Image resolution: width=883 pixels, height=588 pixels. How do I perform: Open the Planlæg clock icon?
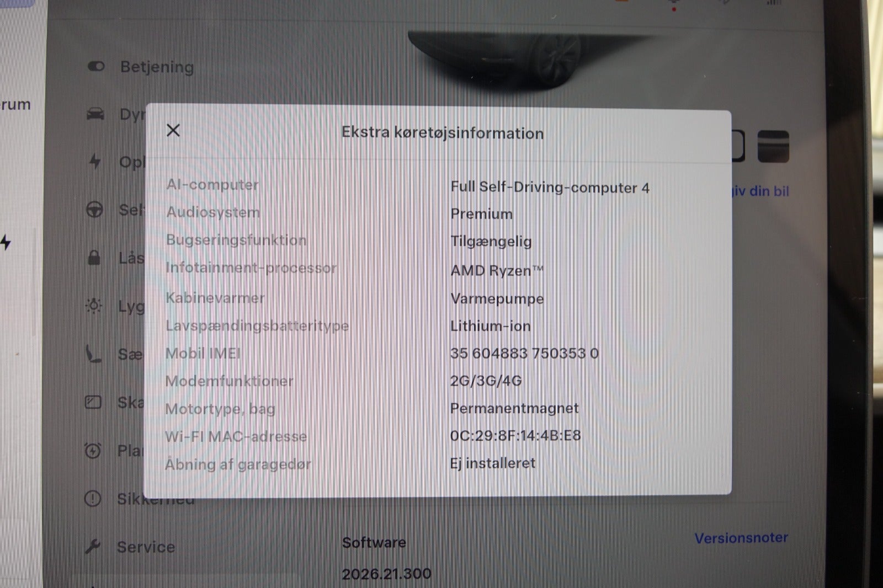tap(93, 450)
